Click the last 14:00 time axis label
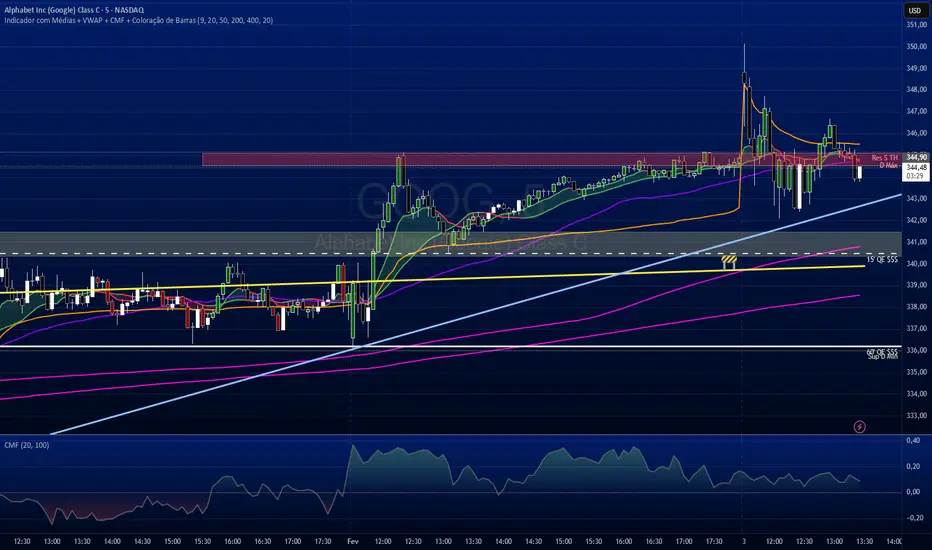 pos(894,542)
